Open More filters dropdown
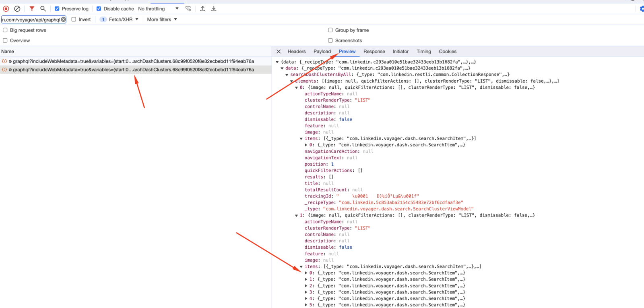 pyautogui.click(x=162, y=19)
